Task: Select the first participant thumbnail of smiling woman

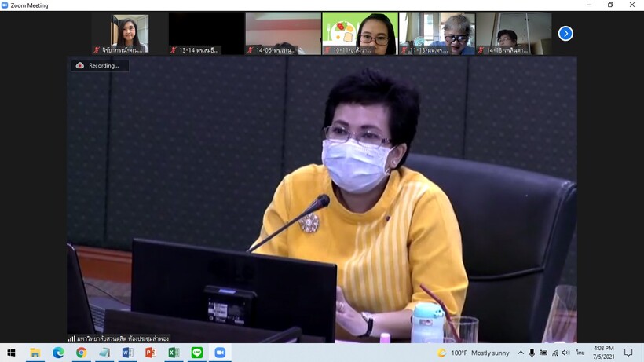Action: [x=130, y=34]
